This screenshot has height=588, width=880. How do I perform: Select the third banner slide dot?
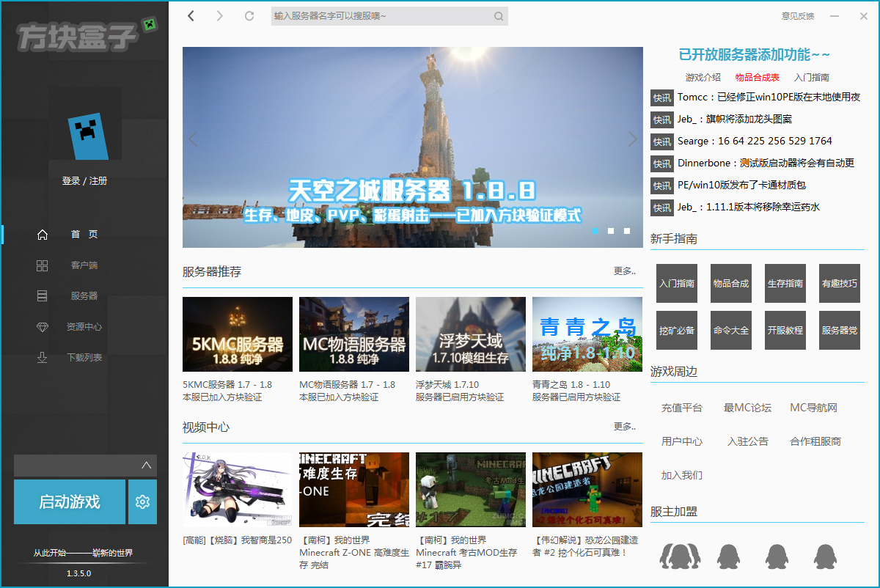click(627, 231)
